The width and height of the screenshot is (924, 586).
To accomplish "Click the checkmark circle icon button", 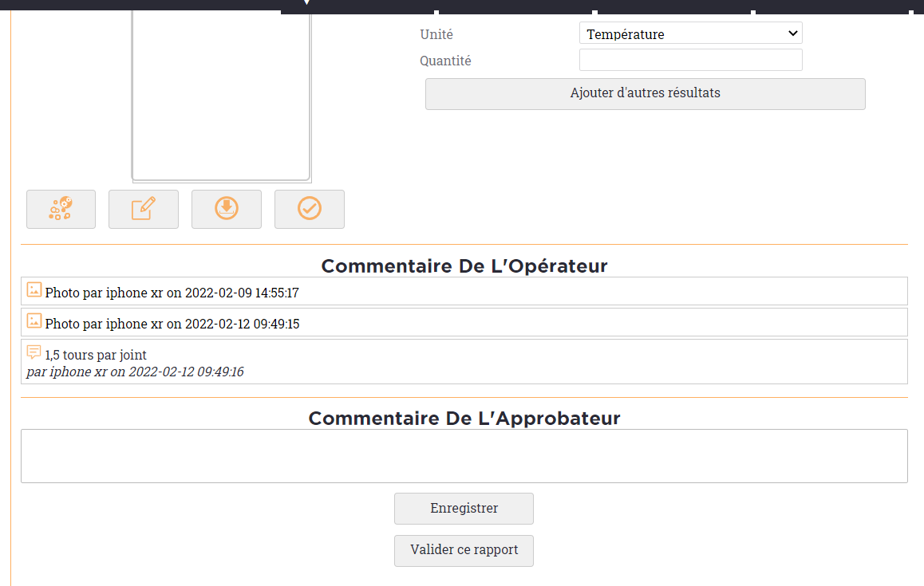I will point(310,209).
